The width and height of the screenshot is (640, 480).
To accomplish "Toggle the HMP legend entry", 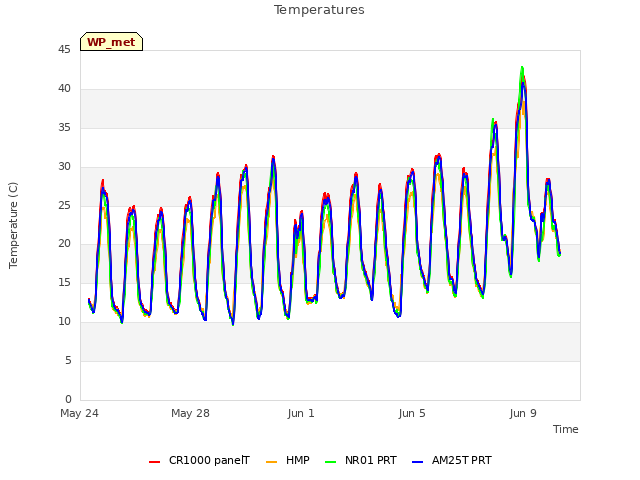I will coord(288,460).
